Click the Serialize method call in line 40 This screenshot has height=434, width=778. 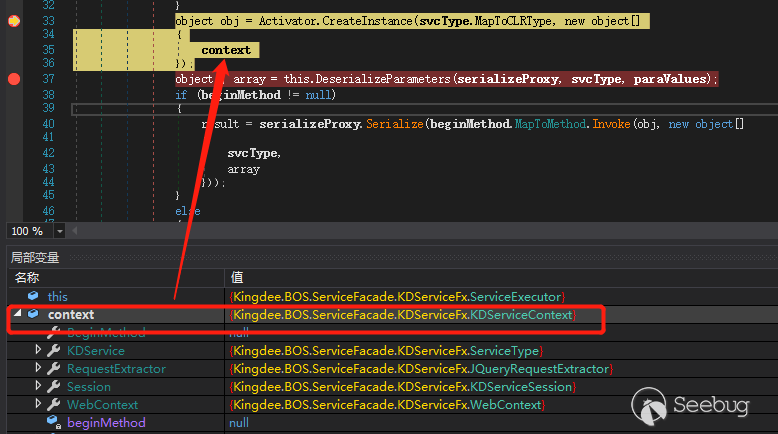pyautogui.click(x=394, y=124)
